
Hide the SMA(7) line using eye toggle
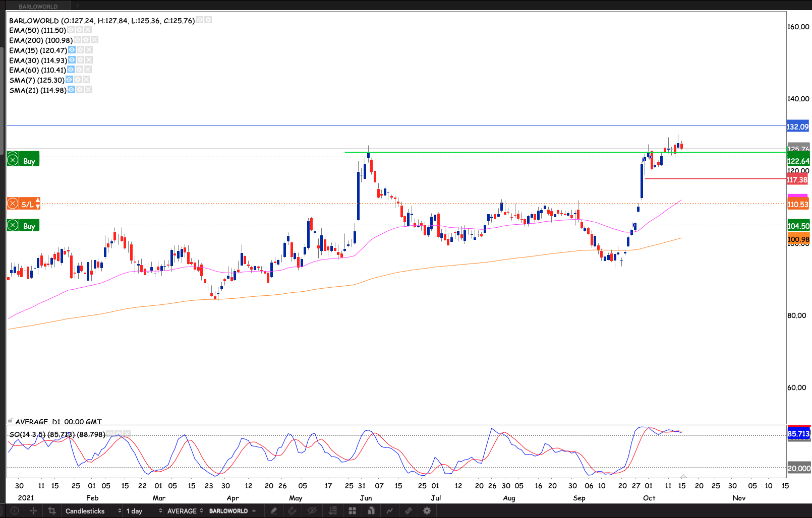click(70, 80)
